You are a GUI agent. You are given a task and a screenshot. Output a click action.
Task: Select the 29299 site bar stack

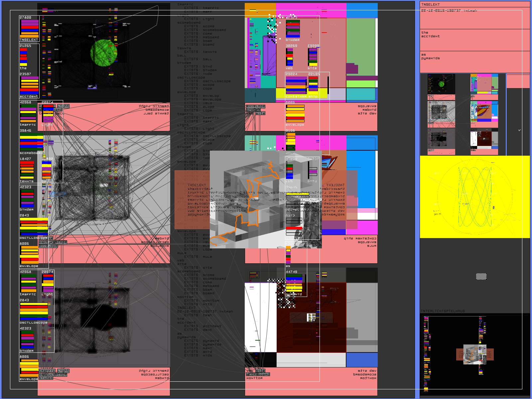313,57
